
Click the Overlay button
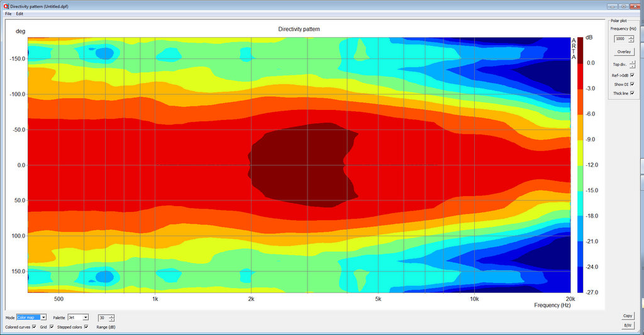[623, 52]
